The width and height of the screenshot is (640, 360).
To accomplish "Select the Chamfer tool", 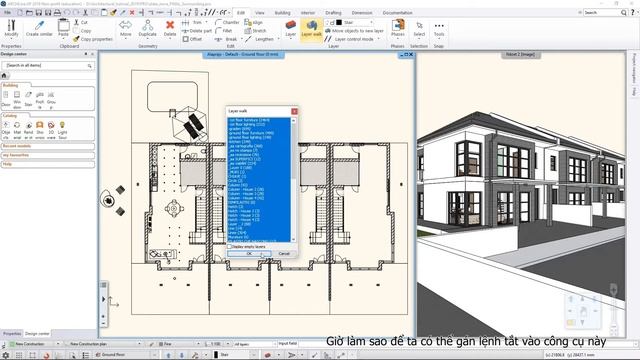I will 227,22.
